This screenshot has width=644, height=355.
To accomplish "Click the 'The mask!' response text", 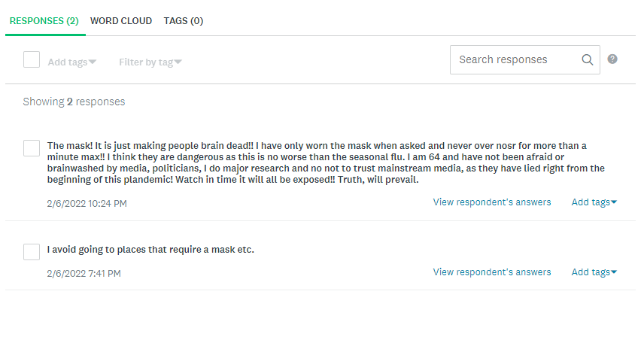I will point(316,162).
